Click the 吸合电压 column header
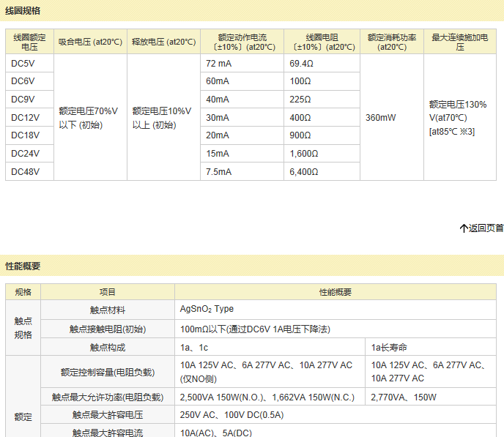 (x=91, y=42)
